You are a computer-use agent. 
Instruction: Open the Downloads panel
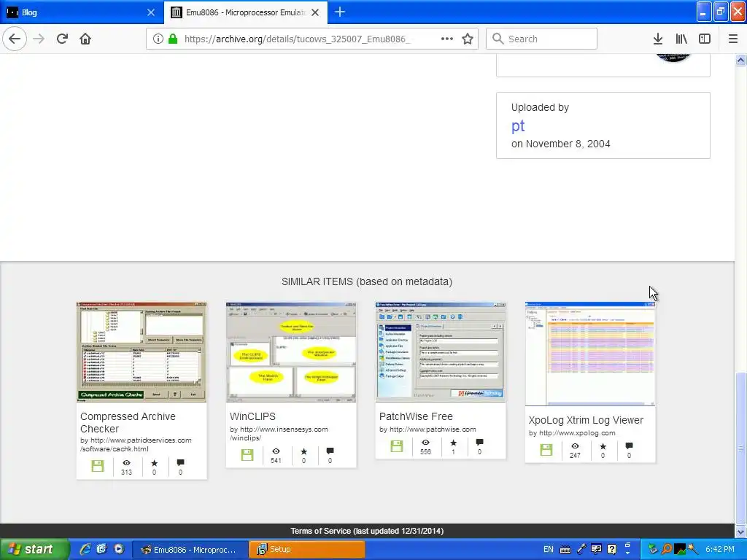(658, 39)
